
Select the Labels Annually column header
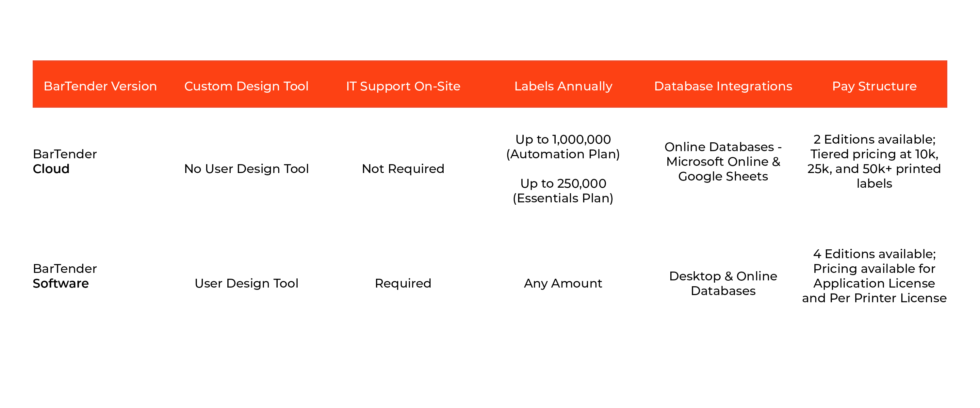pyautogui.click(x=563, y=86)
